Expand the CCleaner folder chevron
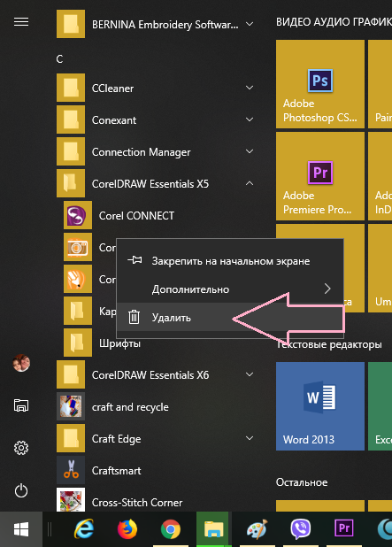Viewport: 392px width, 547px height. coord(250,88)
